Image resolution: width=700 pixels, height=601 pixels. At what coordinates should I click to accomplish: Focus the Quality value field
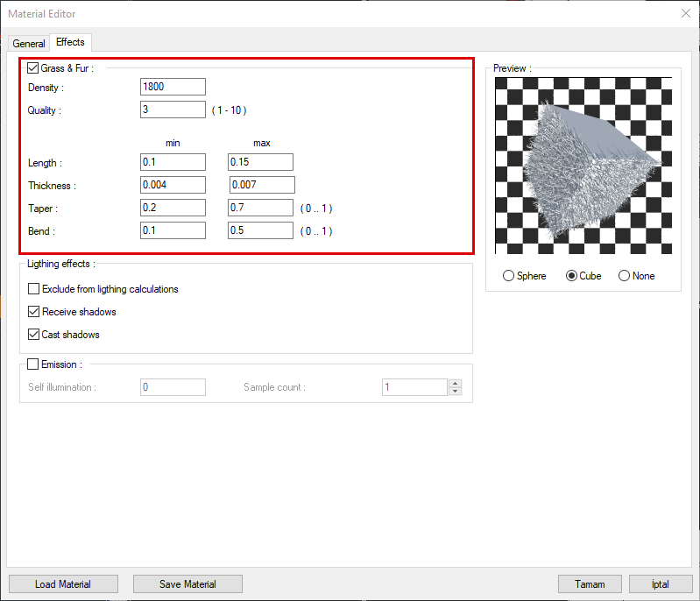tap(173, 110)
